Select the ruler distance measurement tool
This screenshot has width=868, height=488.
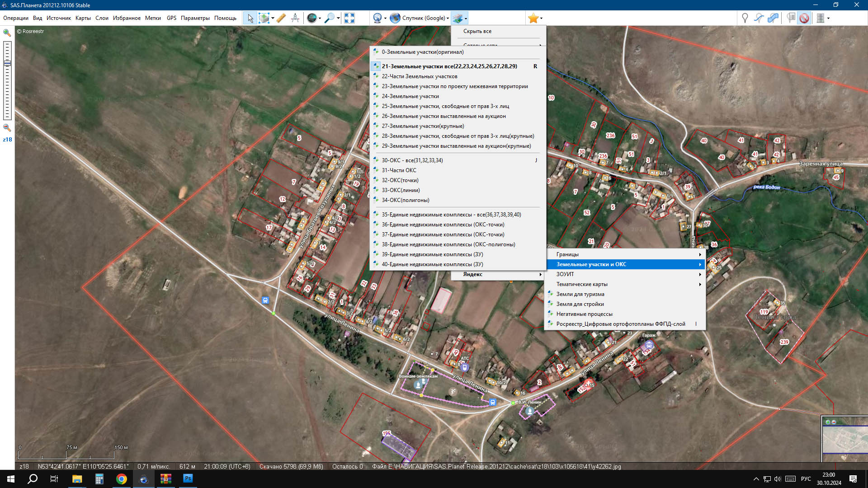tap(281, 18)
